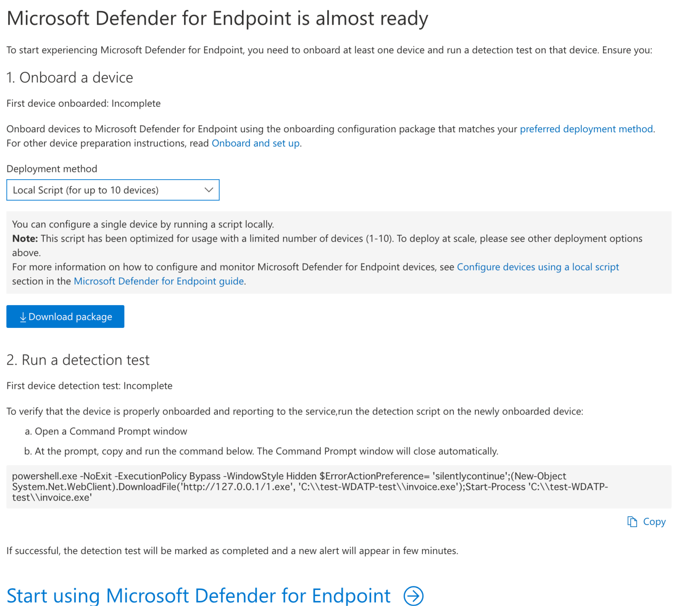Click the First device detection test status text
The image size is (700, 606).
[x=89, y=385]
